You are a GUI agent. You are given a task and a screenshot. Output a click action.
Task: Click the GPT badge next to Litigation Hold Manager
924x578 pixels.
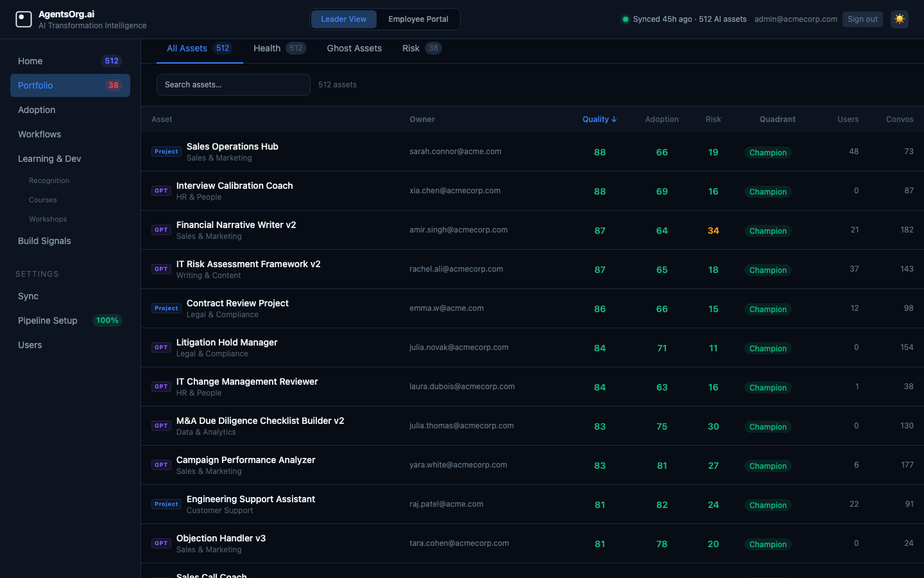pos(161,347)
